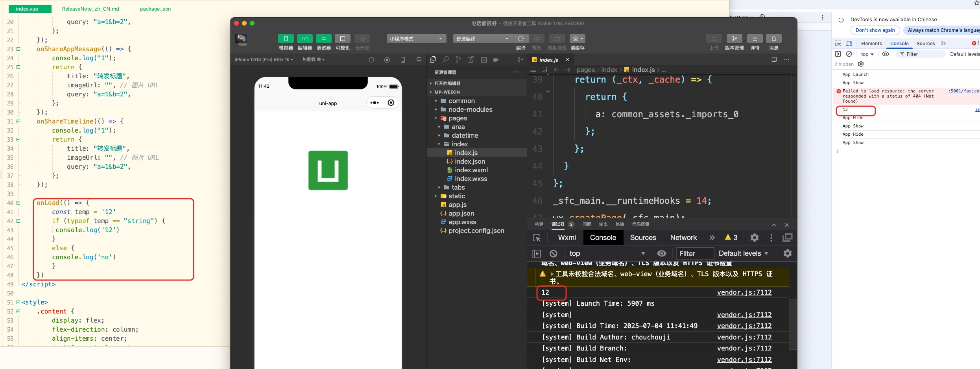Open index.wxss in file tree
Screen dimensions: 980x369
(x=471, y=179)
